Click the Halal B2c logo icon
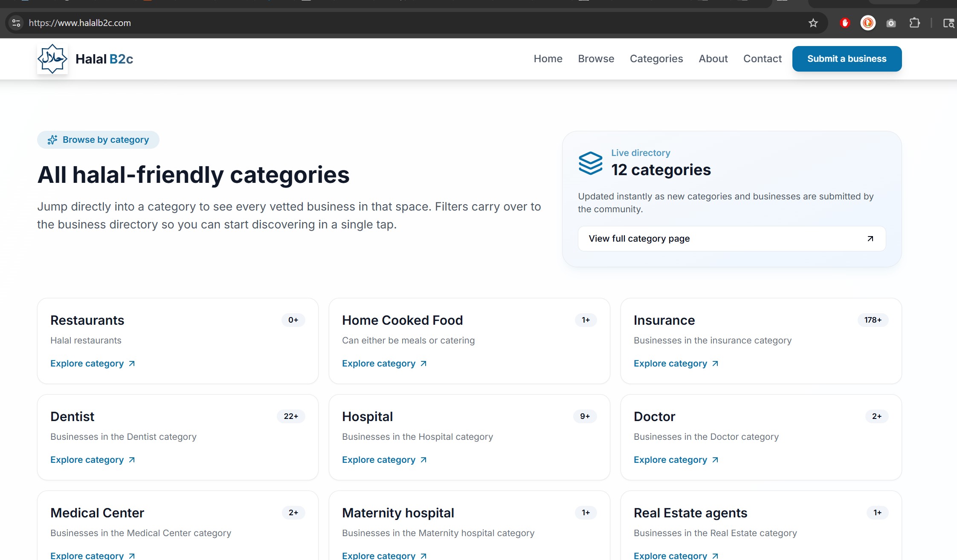Screen dimensions: 957x560 pos(52,59)
